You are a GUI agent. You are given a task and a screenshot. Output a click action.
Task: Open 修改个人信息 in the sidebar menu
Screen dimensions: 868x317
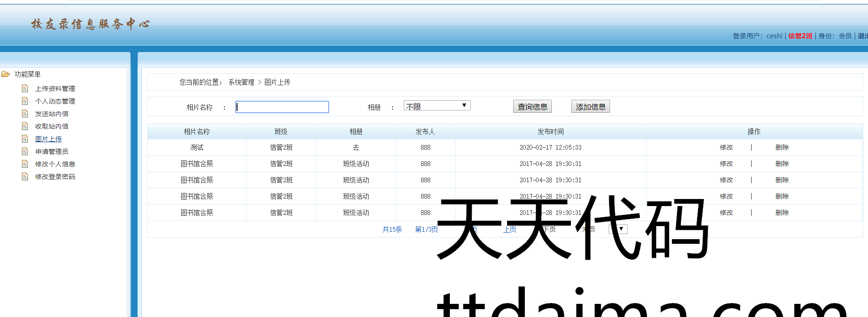tap(55, 164)
